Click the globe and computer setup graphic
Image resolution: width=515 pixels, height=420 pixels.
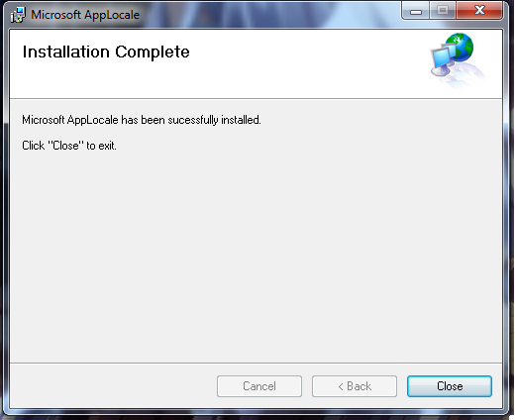(x=458, y=60)
